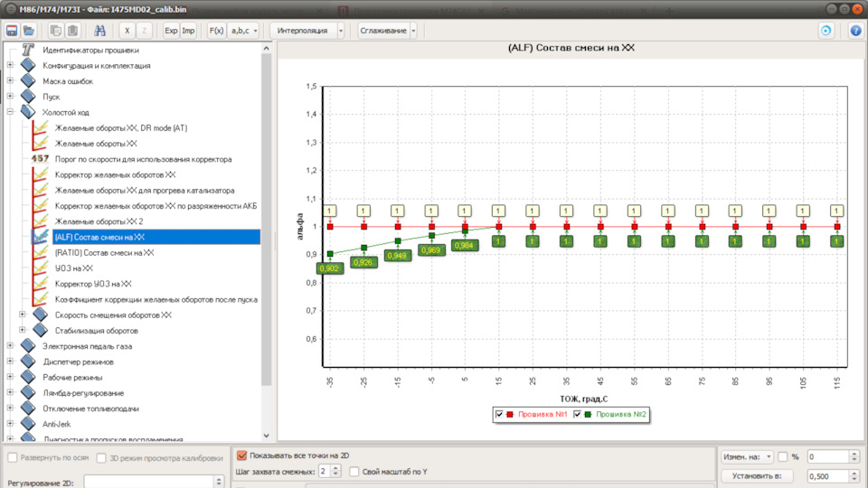Click the Z axis toolbar button
868x488 pixels.
coord(144,31)
